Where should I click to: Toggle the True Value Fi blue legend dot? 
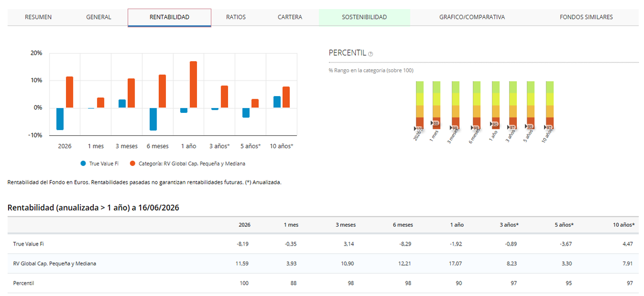coord(83,163)
